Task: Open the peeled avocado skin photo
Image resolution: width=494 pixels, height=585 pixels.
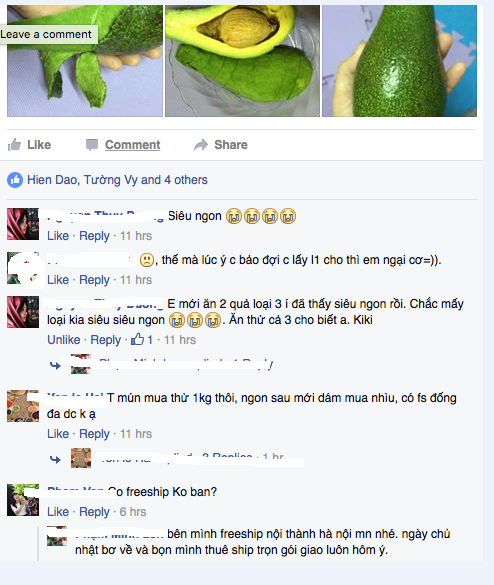Action: [85, 60]
